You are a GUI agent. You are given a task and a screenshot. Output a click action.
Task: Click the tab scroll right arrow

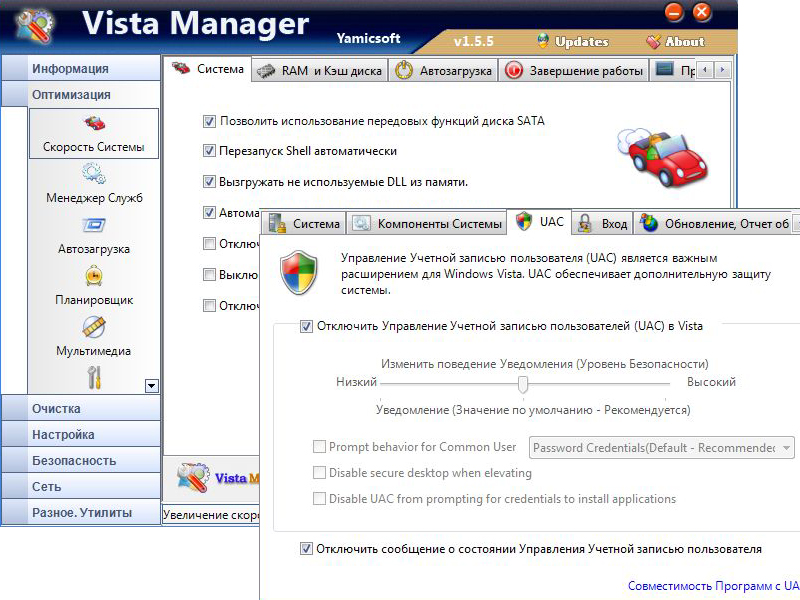(x=722, y=70)
